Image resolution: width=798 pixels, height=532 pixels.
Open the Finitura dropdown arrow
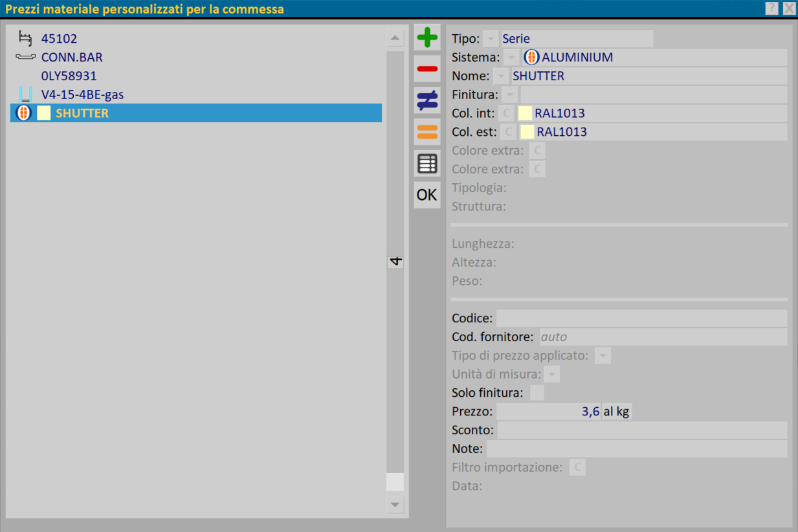click(x=510, y=95)
